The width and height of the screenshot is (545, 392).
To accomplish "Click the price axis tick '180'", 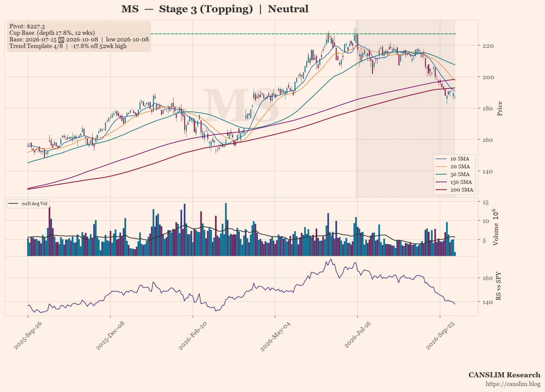I will click(x=488, y=109).
